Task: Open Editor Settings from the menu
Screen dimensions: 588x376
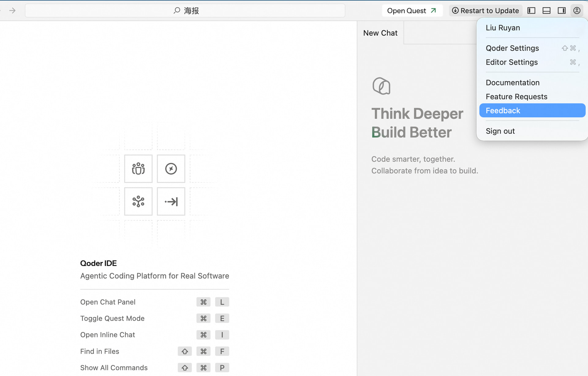Action: point(532,62)
